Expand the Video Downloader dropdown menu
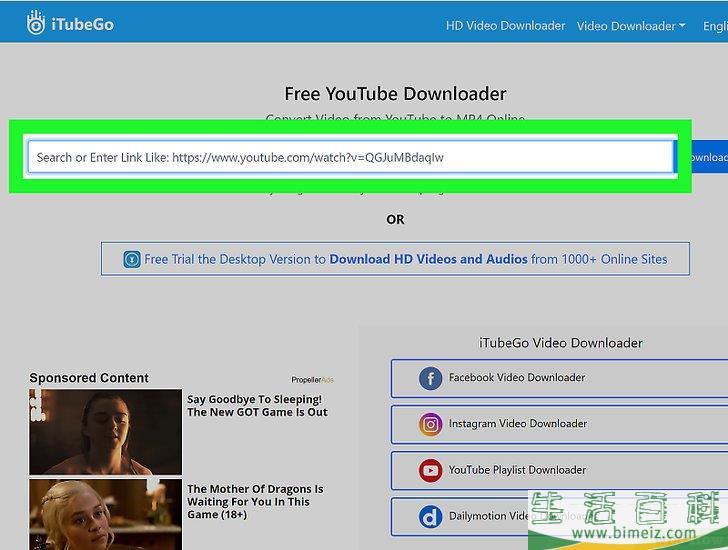 (x=630, y=26)
